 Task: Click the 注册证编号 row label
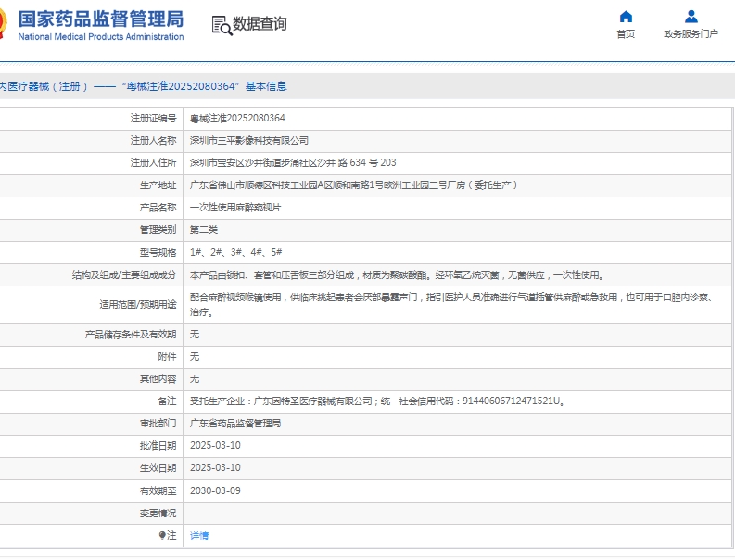(x=153, y=118)
